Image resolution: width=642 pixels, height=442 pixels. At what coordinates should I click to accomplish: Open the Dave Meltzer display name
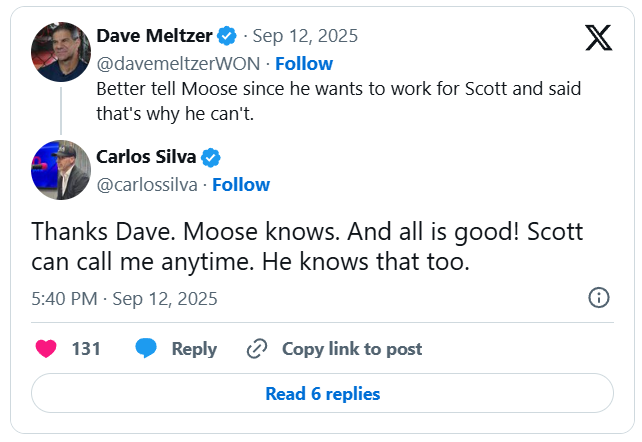pyautogui.click(x=154, y=36)
